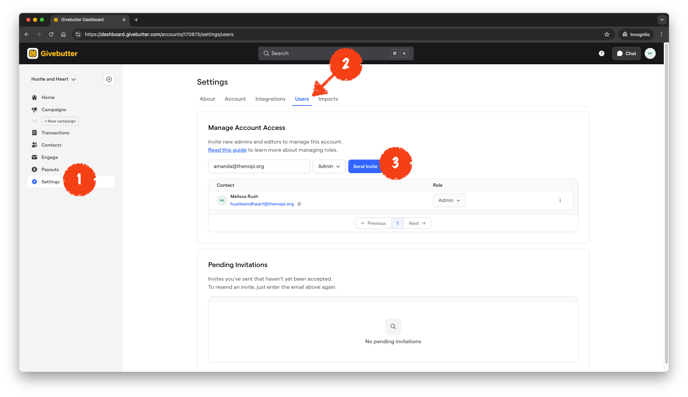688x397 pixels.
Task: Click the browser address bar URL
Action: click(x=159, y=34)
